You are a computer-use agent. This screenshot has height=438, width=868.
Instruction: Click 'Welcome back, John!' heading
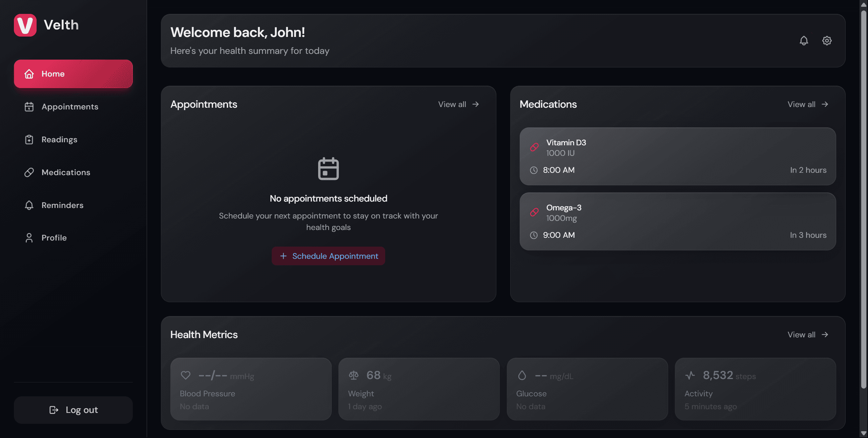[237, 33]
